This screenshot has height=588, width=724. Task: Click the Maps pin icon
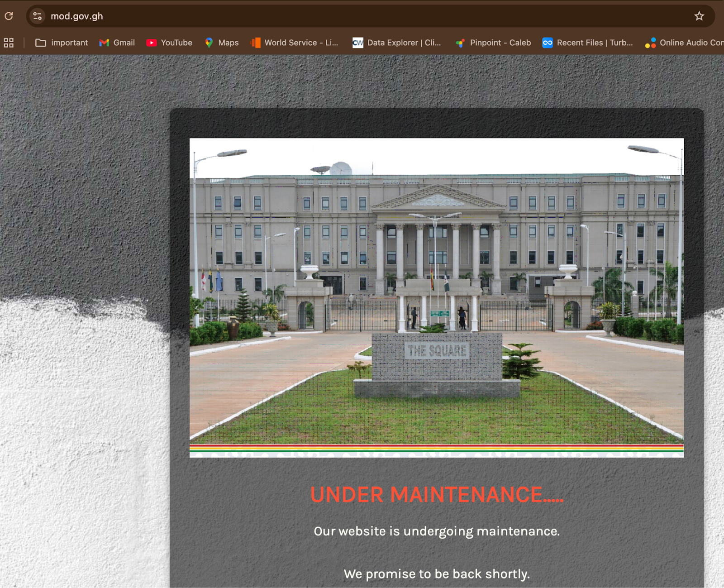(x=209, y=43)
